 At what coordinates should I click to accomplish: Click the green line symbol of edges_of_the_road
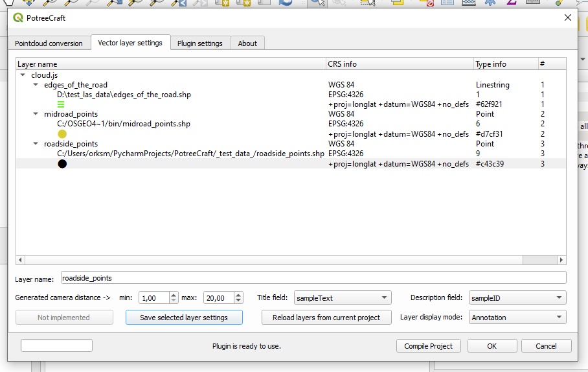tap(61, 104)
